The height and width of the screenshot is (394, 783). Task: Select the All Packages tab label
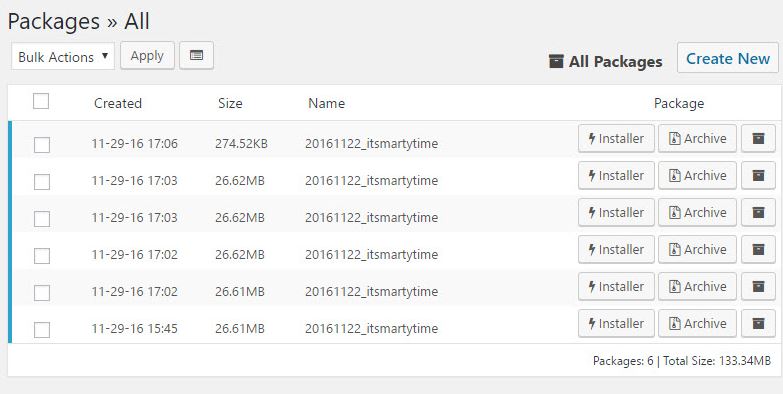(x=606, y=61)
